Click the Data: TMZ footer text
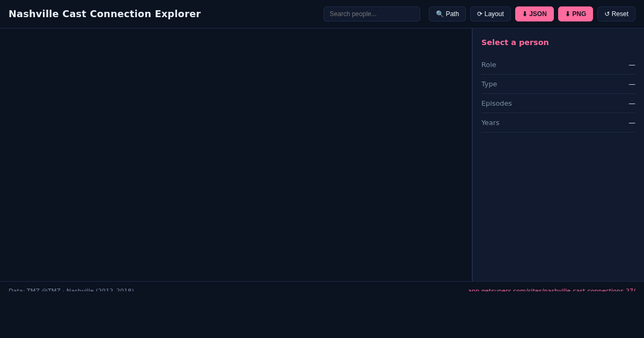 [x=71, y=290]
